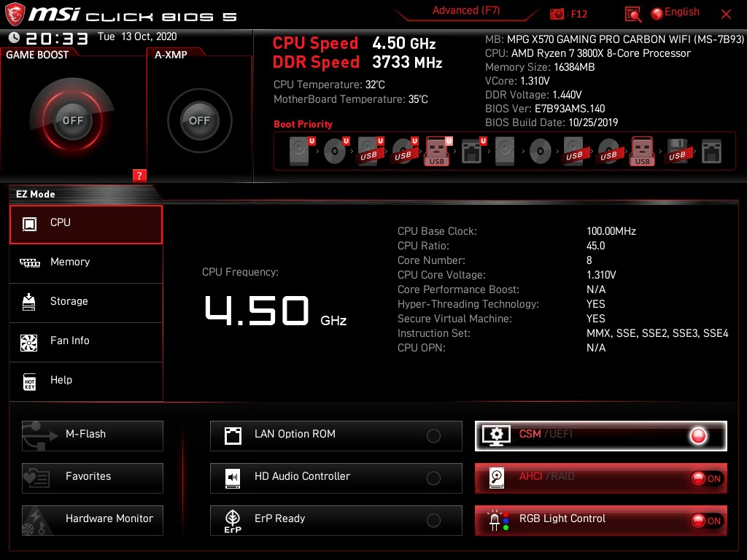The width and height of the screenshot is (747, 560).
Task: Enable ErP Ready switch
Action: pos(433,521)
